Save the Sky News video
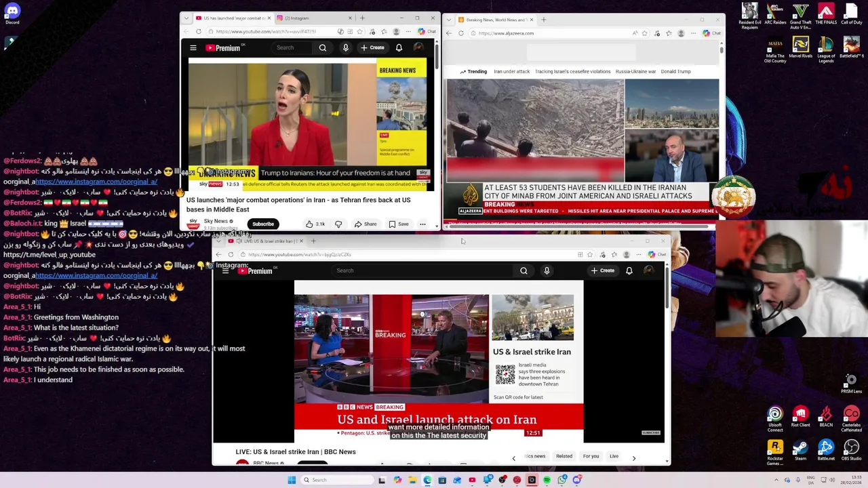 (399, 224)
